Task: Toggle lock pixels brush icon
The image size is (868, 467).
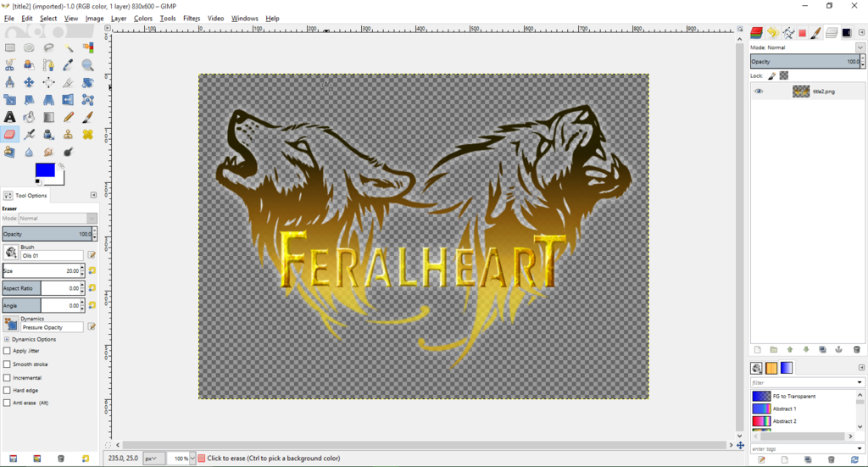Action: coord(771,75)
